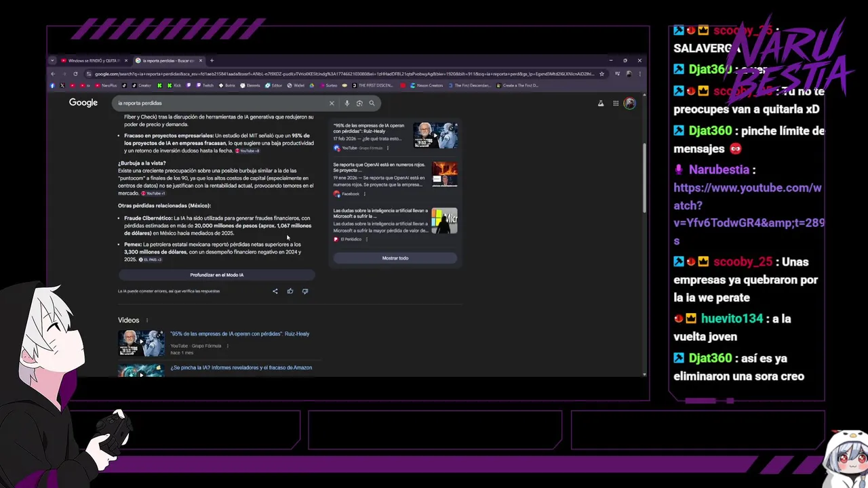This screenshot has height=488, width=868.
Task: Click the browser address bar URL
Action: pyautogui.click(x=344, y=74)
